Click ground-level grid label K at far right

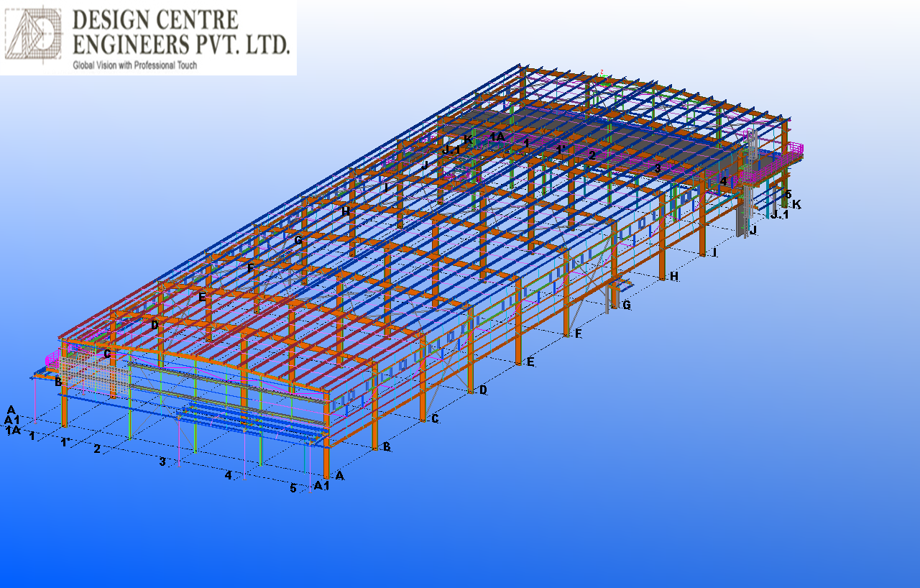[x=796, y=204]
